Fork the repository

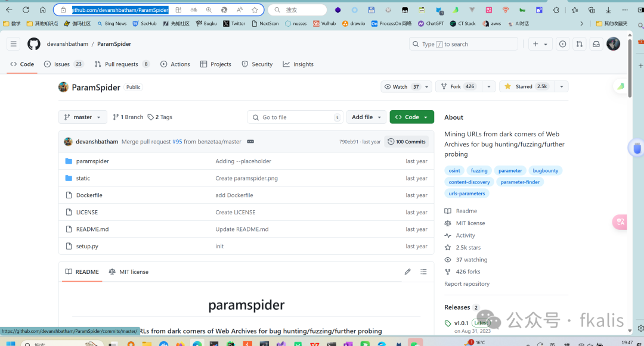point(459,86)
